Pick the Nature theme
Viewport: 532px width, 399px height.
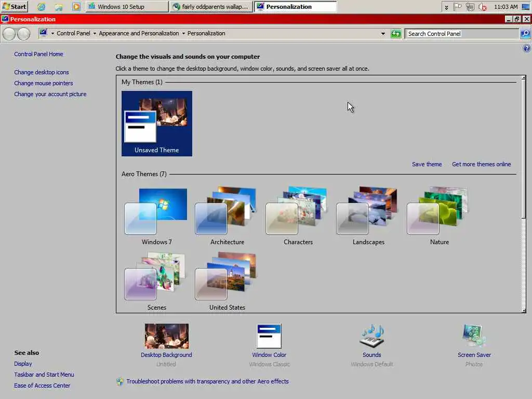[x=439, y=216]
